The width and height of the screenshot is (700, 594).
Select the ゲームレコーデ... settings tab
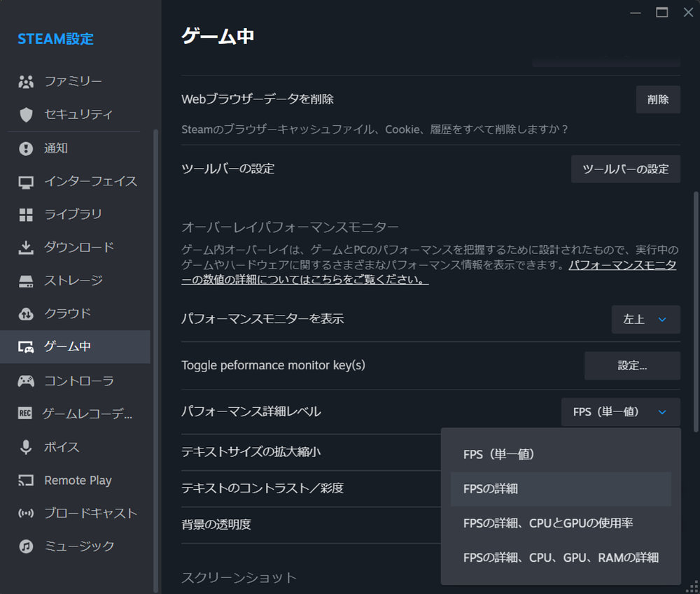point(75,414)
